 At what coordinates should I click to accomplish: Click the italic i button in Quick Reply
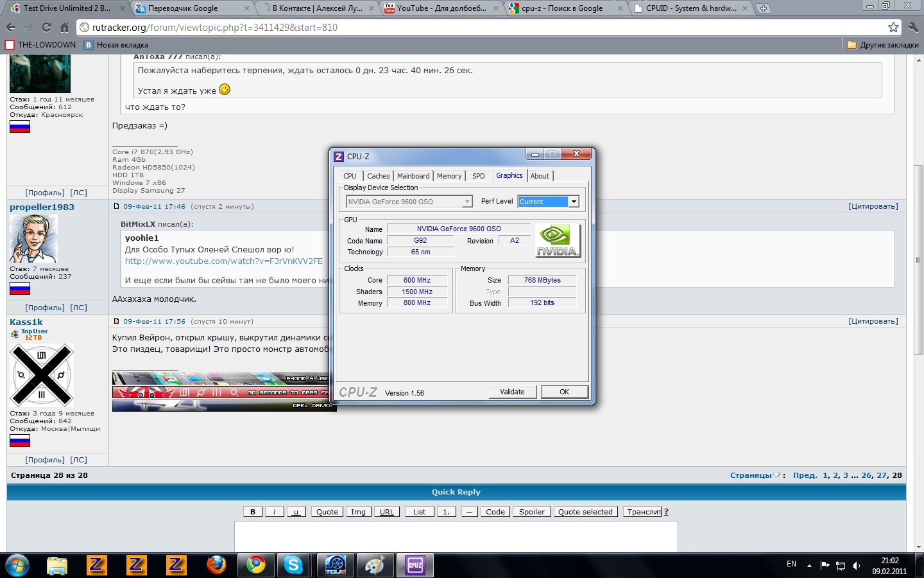click(x=275, y=512)
